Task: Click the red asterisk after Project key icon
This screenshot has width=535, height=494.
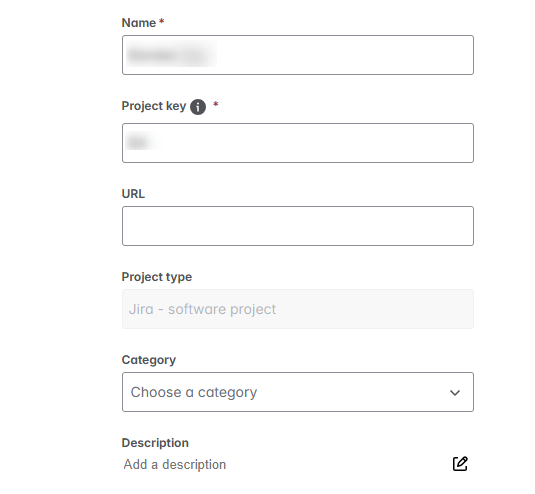Action: point(216,104)
